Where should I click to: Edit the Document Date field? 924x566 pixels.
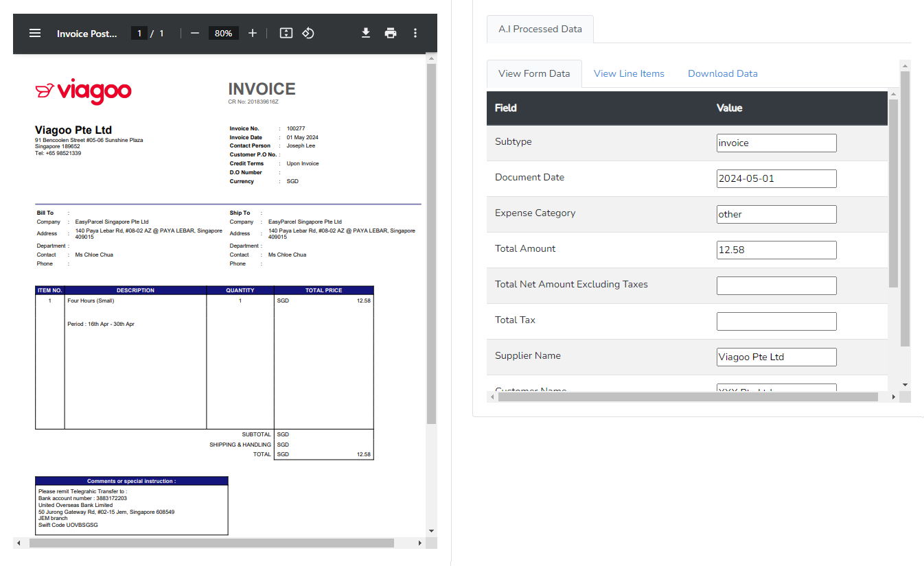pos(776,178)
